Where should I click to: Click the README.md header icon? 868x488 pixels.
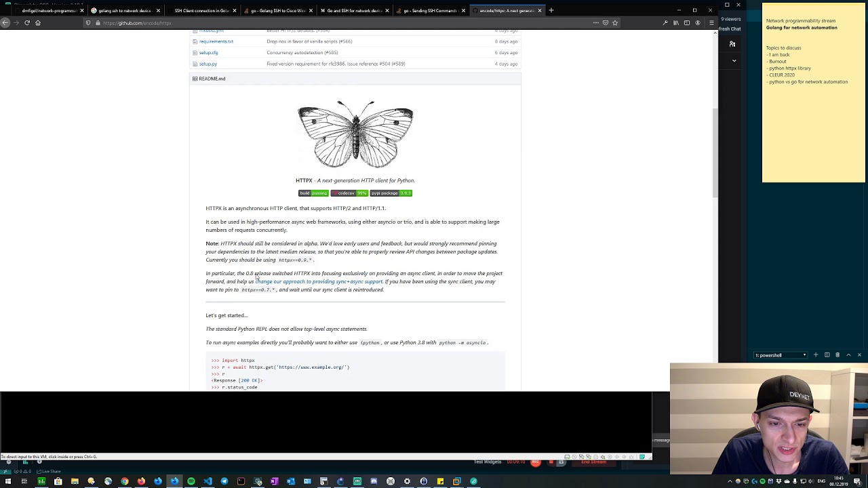(195, 79)
